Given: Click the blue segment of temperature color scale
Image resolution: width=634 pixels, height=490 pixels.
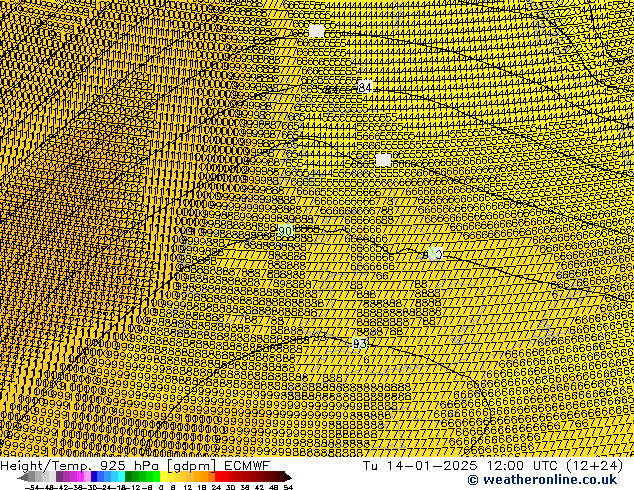Looking at the screenshot, I should coord(108,477).
